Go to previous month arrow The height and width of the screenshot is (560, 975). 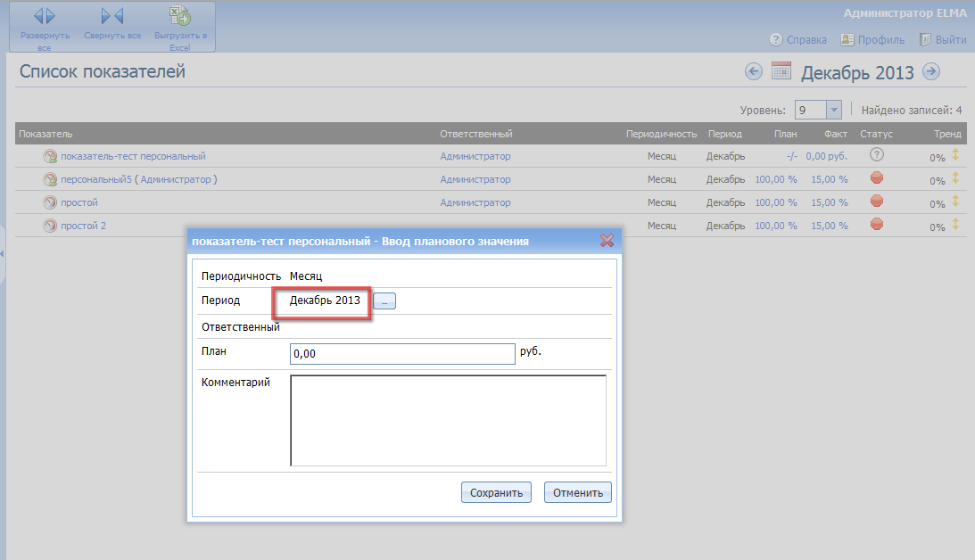754,72
